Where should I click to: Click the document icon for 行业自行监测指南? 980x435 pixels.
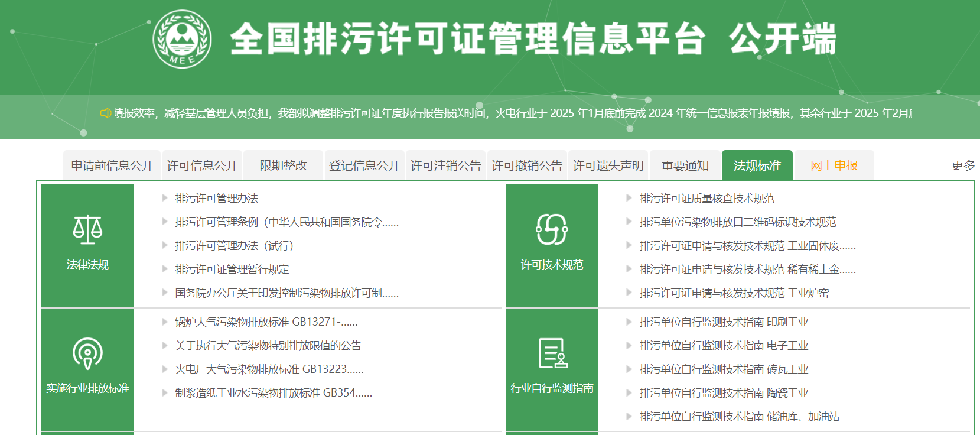tap(552, 353)
